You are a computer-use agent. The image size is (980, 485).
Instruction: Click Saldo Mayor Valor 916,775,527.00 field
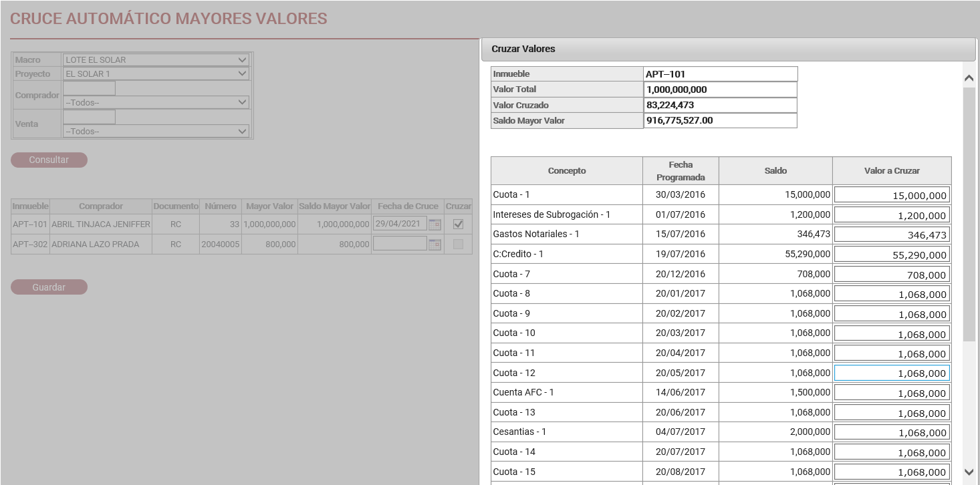[721, 121]
